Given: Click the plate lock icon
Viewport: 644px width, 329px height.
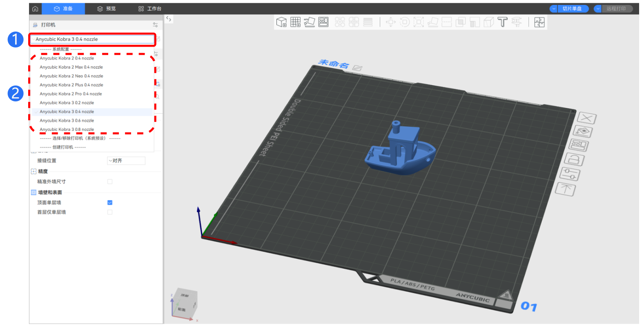Looking at the screenshot, I should [575, 159].
